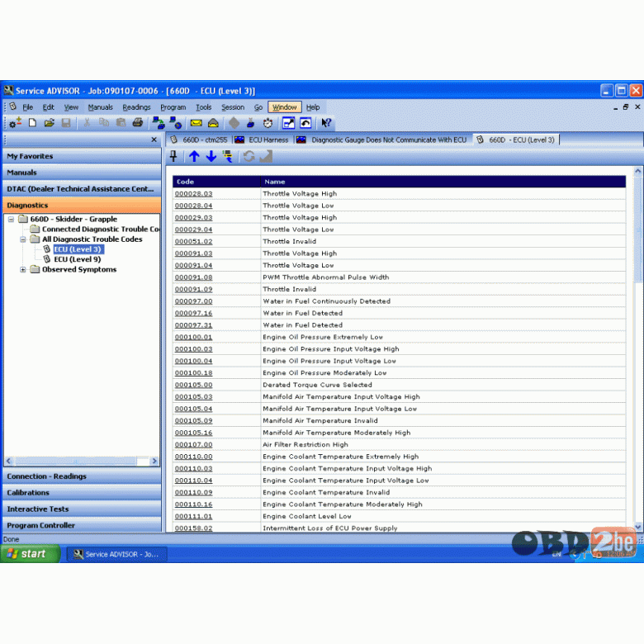
Task: Switch to the 660D - ctm255 tab
Action: [x=199, y=140]
